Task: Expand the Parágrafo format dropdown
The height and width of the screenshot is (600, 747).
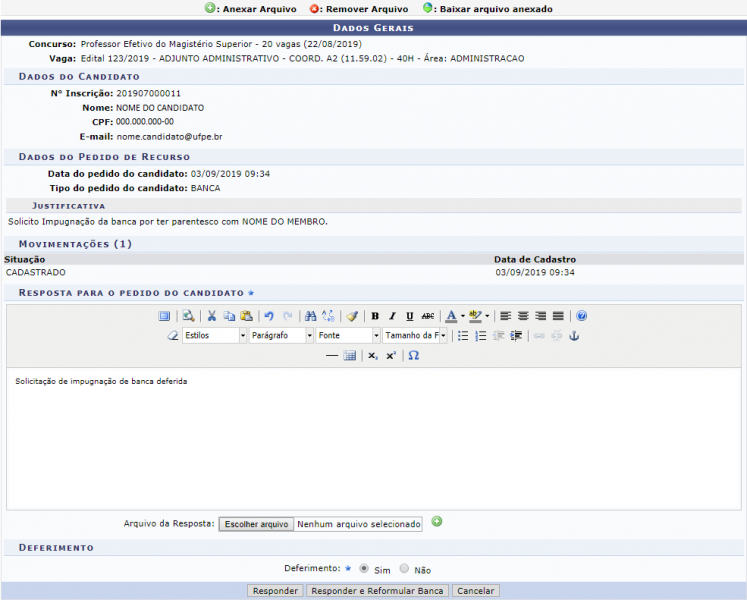Action: pos(281,336)
